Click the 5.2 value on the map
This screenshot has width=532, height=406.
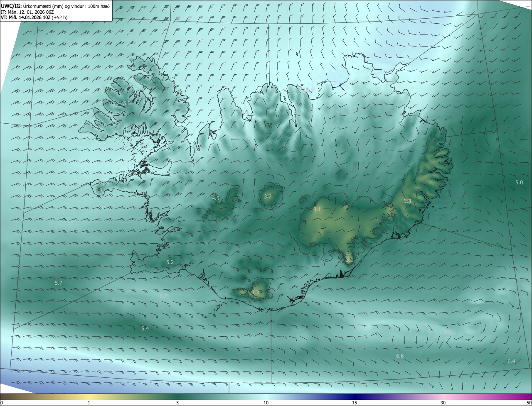[x=170, y=262]
